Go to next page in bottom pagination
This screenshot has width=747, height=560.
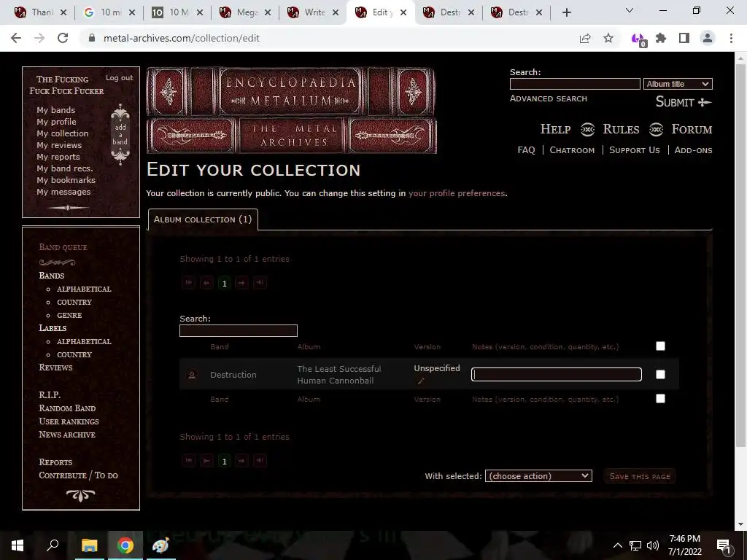[x=242, y=461]
